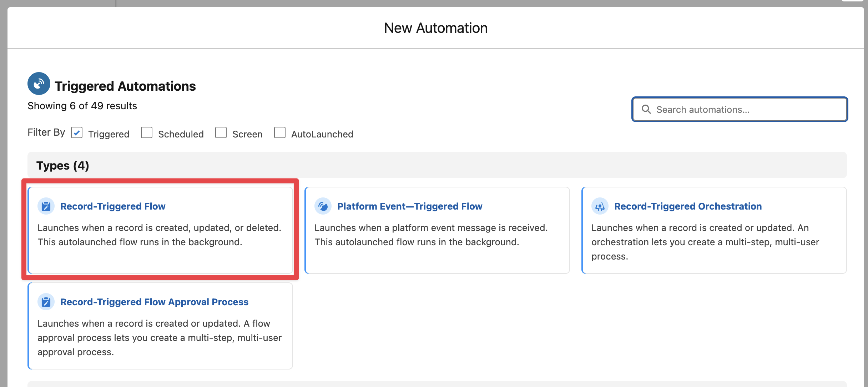Tick the Screen filter checkbox
Viewport: 868px width, 387px height.
click(221, 133)
